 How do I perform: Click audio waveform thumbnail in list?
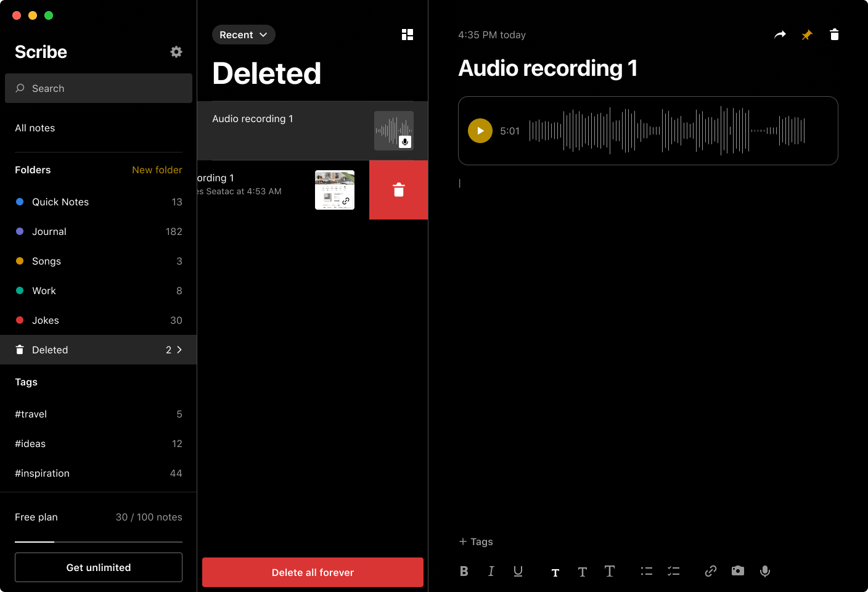pyautogui.click(x=394, y=131)
